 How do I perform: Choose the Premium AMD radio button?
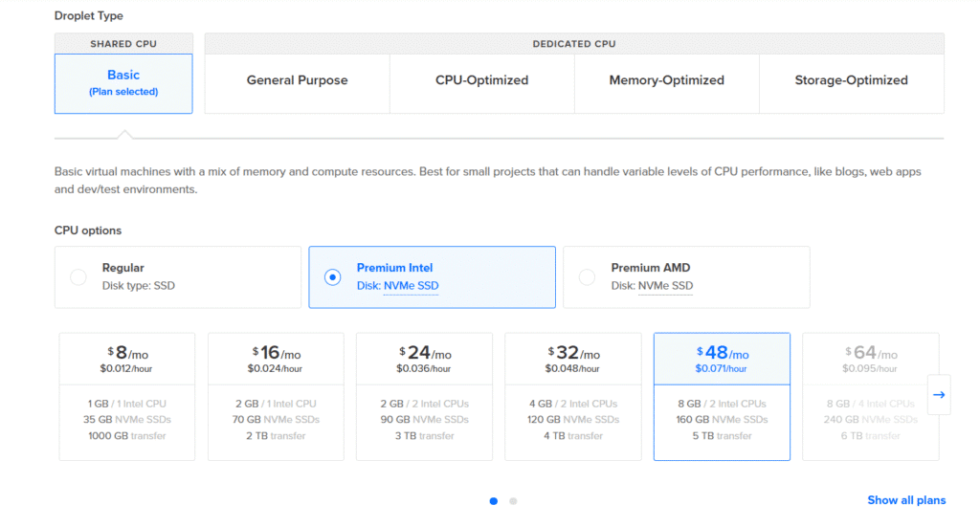point(587,276)
